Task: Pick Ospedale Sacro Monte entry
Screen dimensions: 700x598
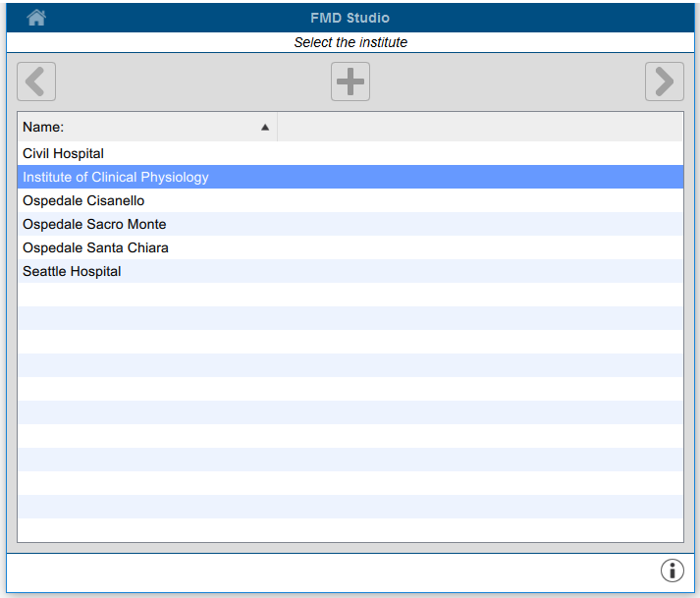Action: pos(94,224)
